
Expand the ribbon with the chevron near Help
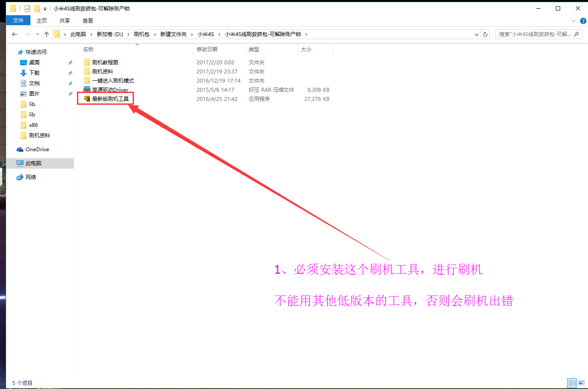pyautogui.click(x=573, y=20)
